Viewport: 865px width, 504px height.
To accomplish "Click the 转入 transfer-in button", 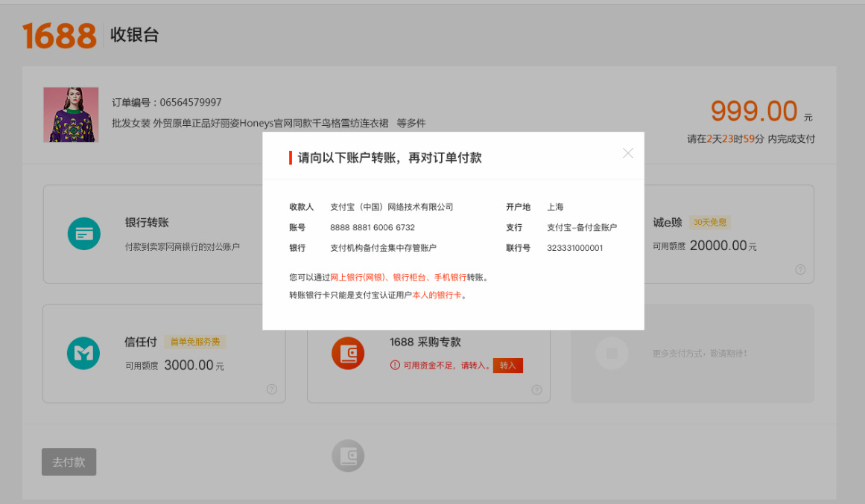I will point(507,365).
